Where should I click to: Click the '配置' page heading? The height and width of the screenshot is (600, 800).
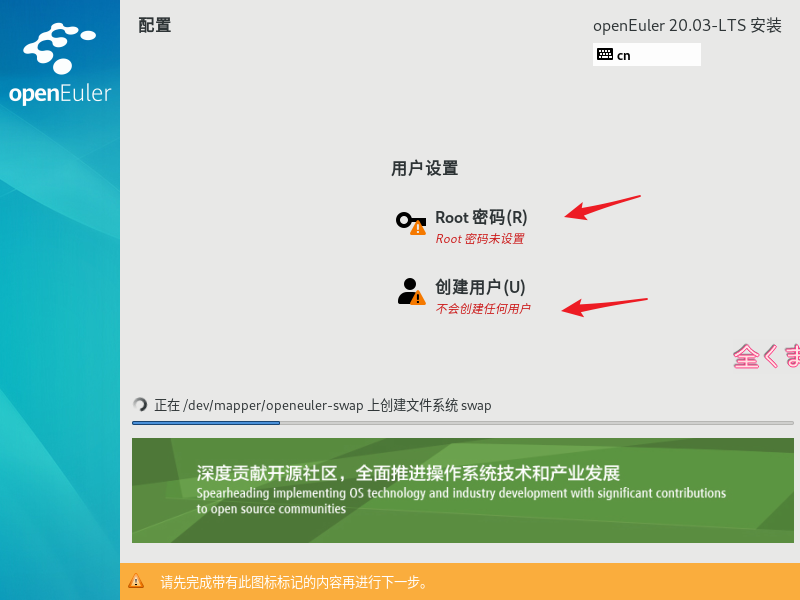pyautogui.click(x=155, y=25)
